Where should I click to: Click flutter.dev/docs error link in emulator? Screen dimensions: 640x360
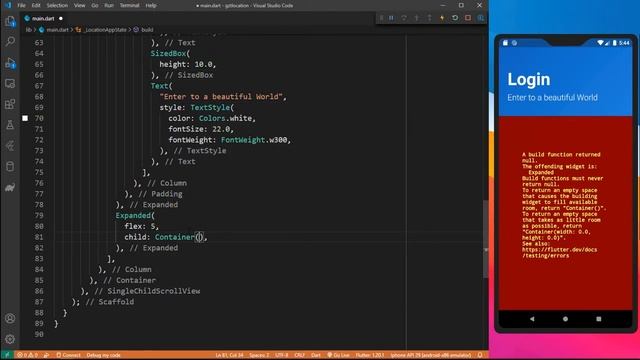(559, 253)
